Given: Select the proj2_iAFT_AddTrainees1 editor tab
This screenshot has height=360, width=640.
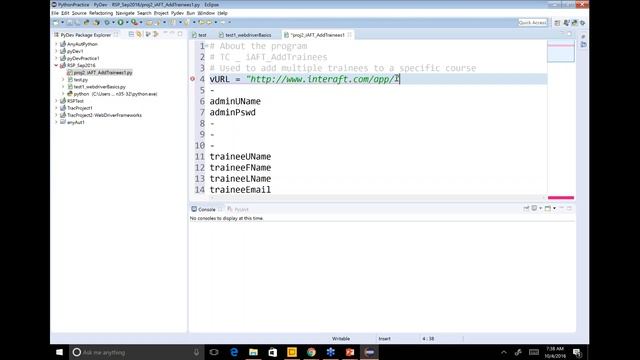Looking at the screenshot, I should (317, 35).
